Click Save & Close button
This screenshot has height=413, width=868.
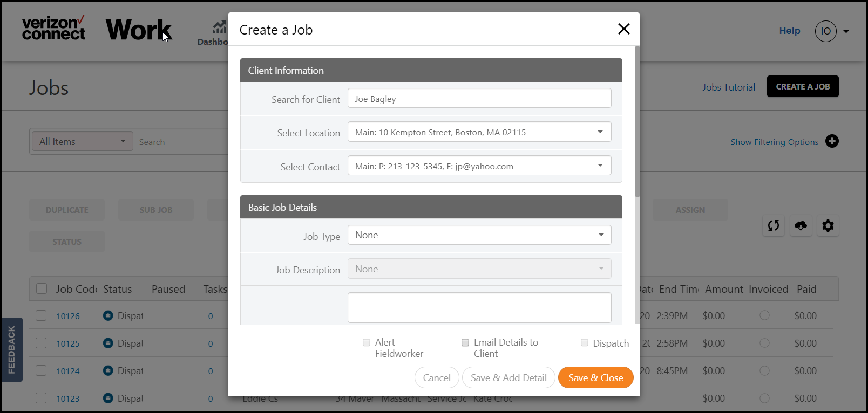pos(595,377)
